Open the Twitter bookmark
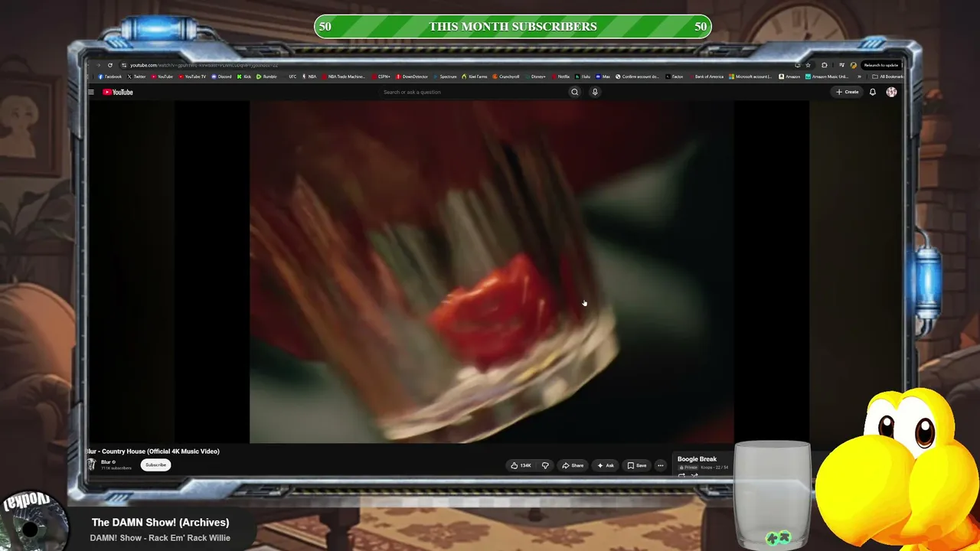 click(x=136, y=77)
